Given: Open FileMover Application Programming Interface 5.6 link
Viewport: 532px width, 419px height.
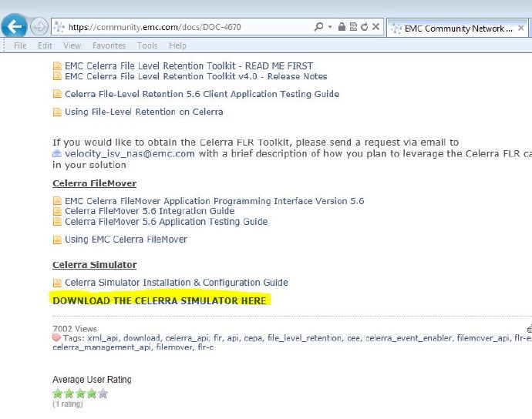Looking at the screenshot, I should 214,201.
